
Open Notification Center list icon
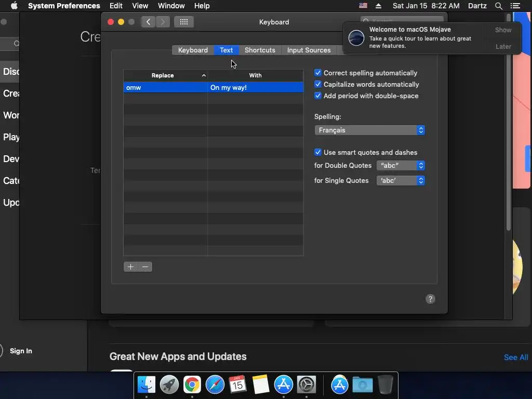[515, 6]
